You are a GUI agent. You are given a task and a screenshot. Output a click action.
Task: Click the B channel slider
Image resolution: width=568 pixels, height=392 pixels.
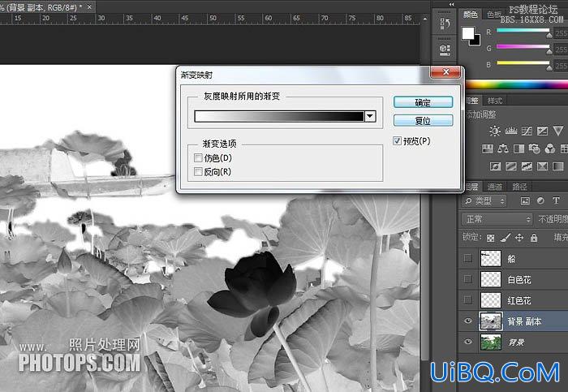pos(523,63)
